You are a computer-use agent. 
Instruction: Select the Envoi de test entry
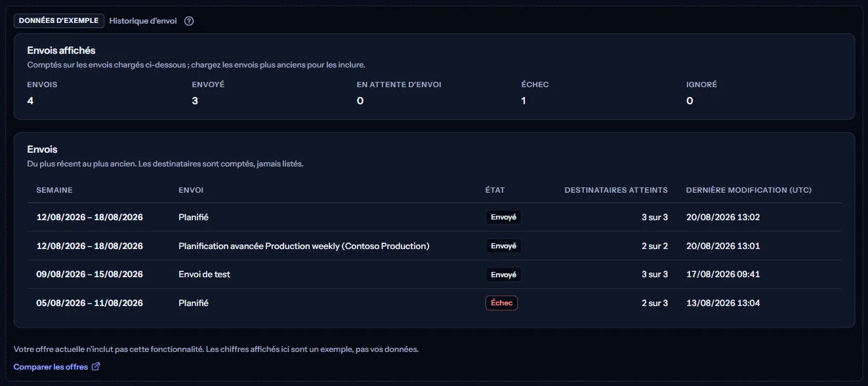[204, 275]
